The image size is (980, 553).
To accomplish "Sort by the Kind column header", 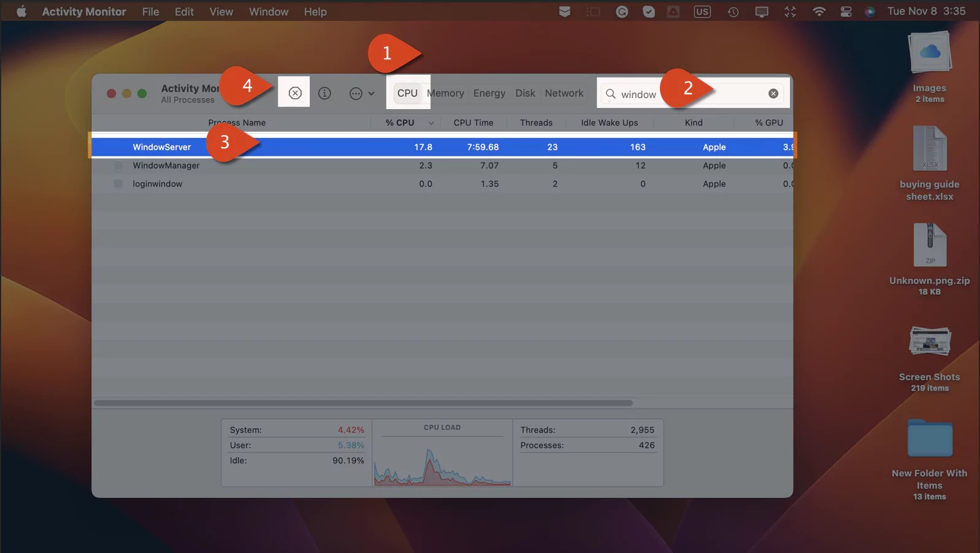I will [x=694, y=123].
